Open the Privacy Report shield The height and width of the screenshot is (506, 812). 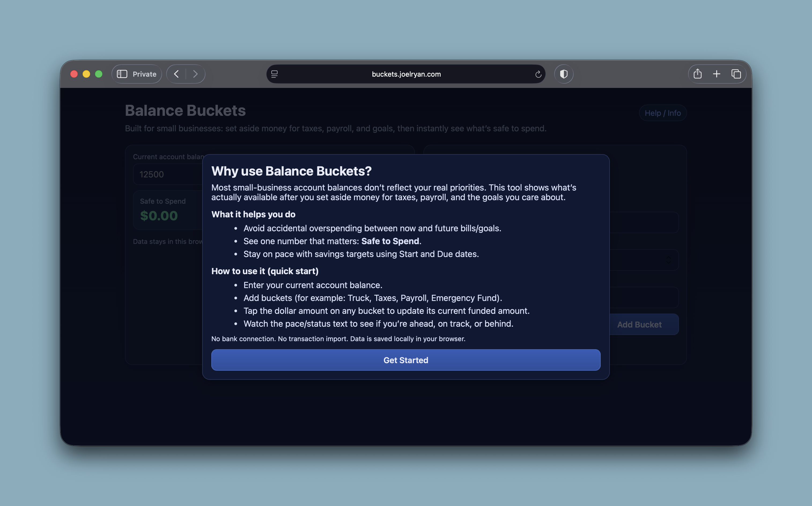pos(563,74)
